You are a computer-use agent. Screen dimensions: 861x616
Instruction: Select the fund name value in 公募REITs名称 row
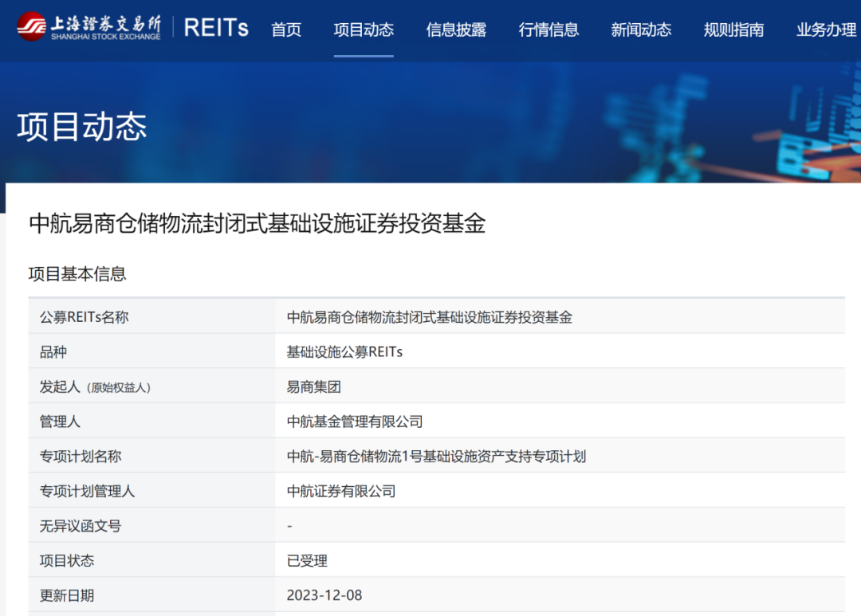430,317
